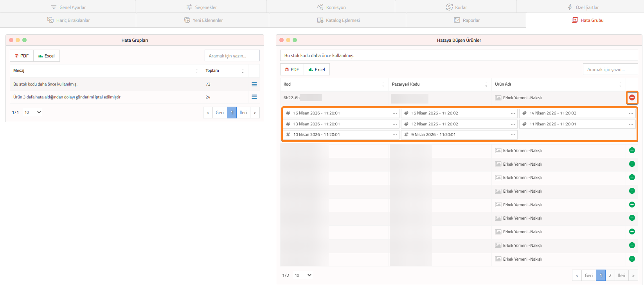The width and height of the screenshot is (644, 286).
Task: Open the Komisyon tab
Action: tap(331, 7)
